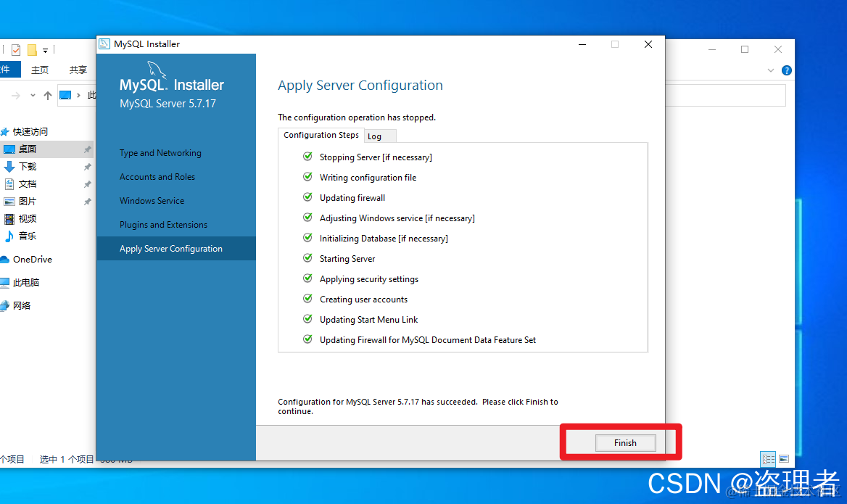Image resolution: width=847 pixels, height=504 pixels.
Task: Maximize the File Explorer window
Action: tap(745, 49)
